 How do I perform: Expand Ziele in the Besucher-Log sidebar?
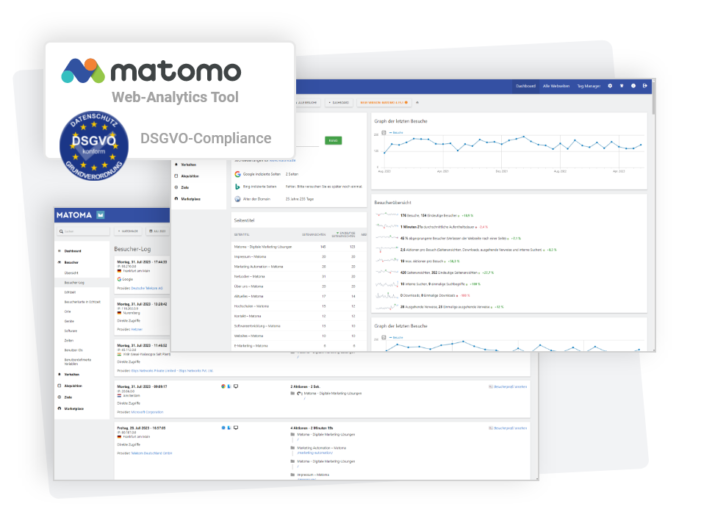coord(68,397)
